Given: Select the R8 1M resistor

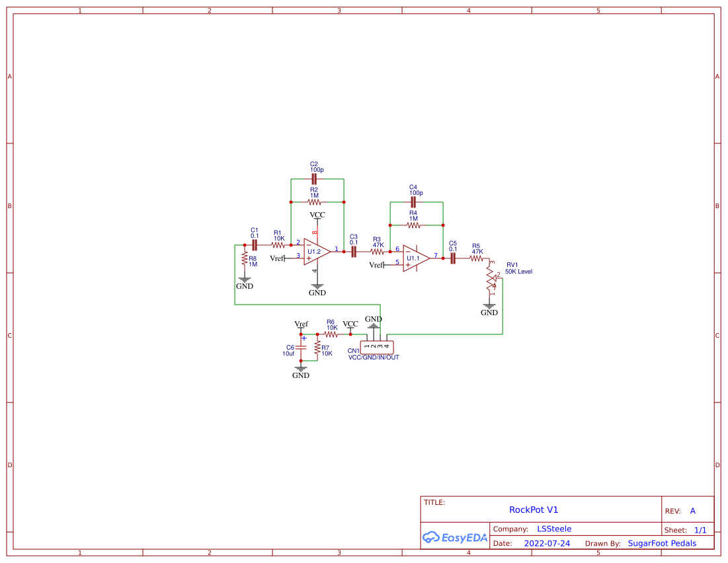Looking at the screenshot, I should coord(244,260).
